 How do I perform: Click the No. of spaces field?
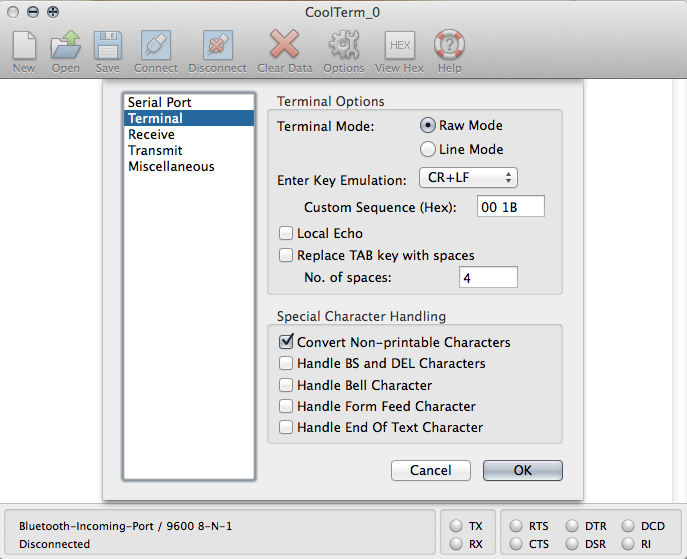[488, 277]
